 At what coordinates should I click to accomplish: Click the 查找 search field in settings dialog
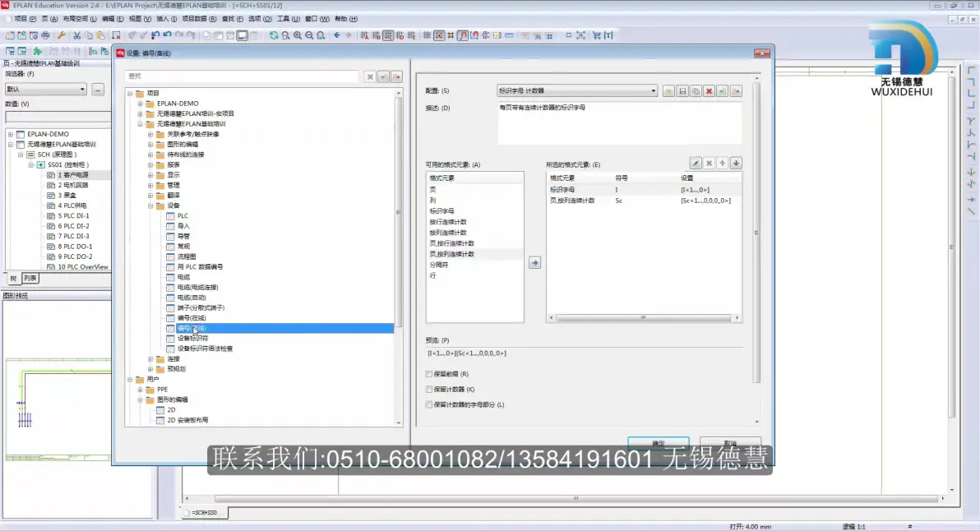tap(242, 76)
